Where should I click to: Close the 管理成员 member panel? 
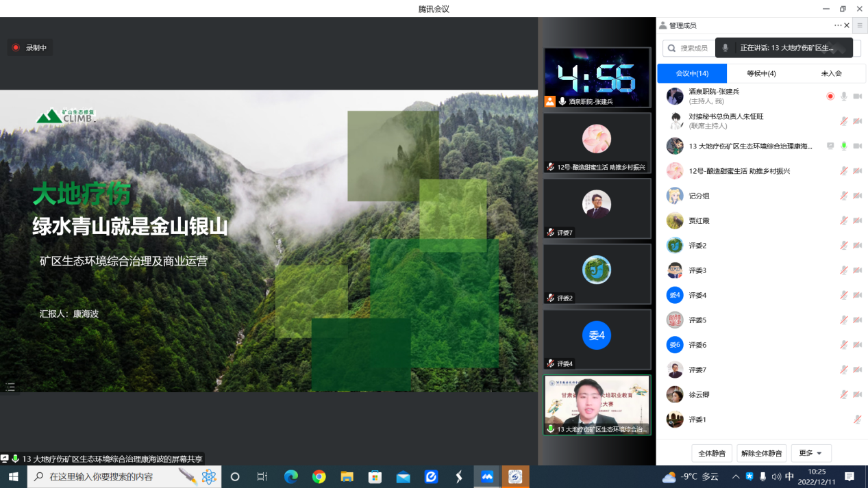pyautogui.click(x=847, y=25)
